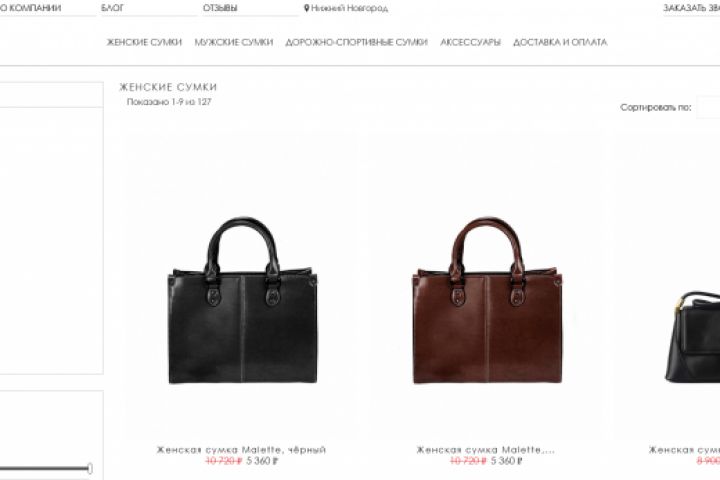Open title Женская сумка Malette, чёрный
720x480 pixels.
[x=242, y=450]
